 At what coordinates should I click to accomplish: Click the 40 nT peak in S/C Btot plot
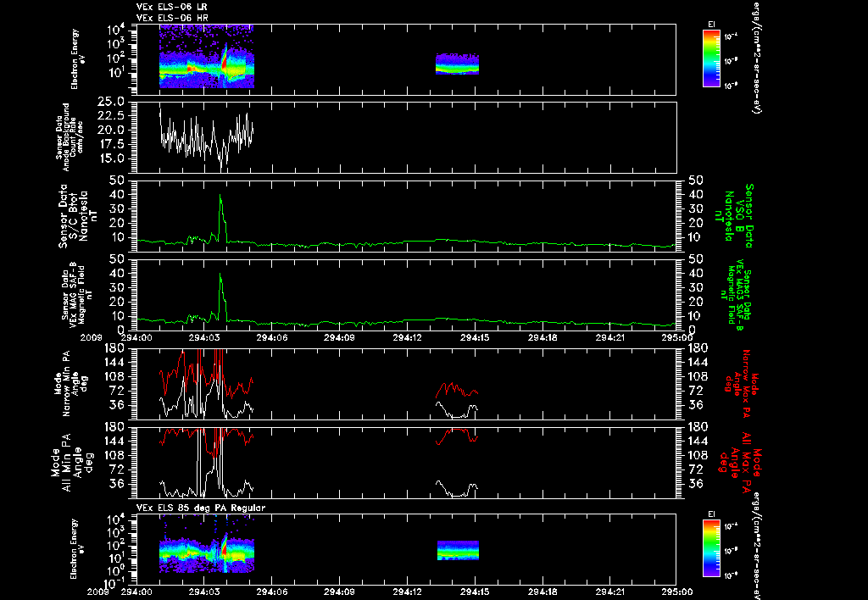click(x=220, y=196)
